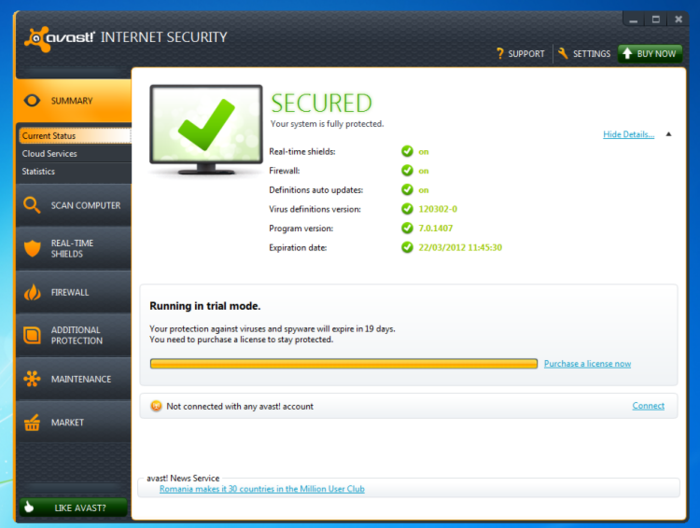Click the orange avast! account status icon
Screen dimensions: 700x528
[x=156, y=406]
